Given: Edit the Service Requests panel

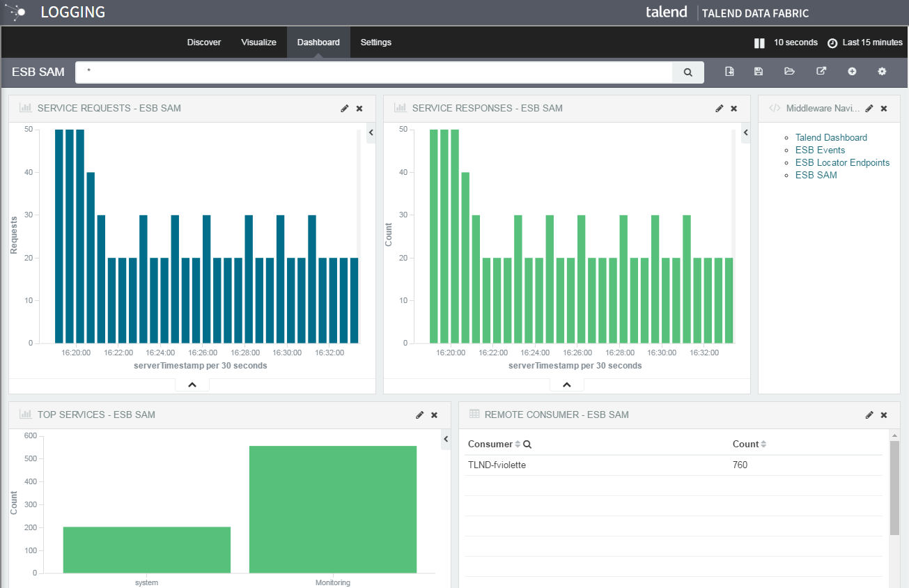Looking at the screenshot, I should point(344,109).
